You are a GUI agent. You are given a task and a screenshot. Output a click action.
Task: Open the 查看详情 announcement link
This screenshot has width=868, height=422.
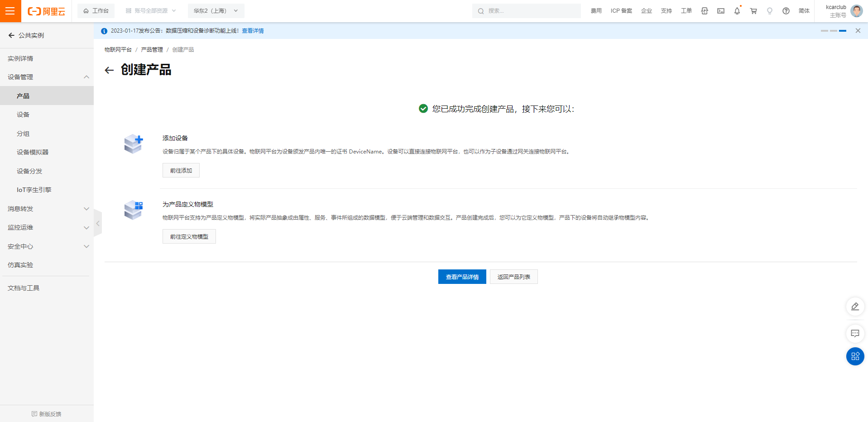(253, 31)
